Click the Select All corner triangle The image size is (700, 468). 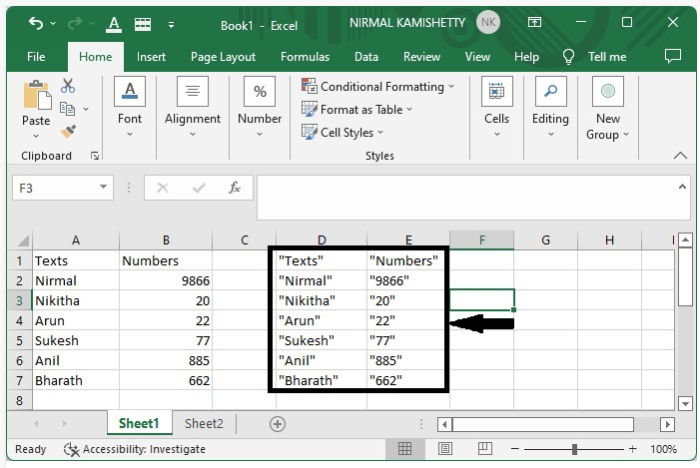pos(21,240)
